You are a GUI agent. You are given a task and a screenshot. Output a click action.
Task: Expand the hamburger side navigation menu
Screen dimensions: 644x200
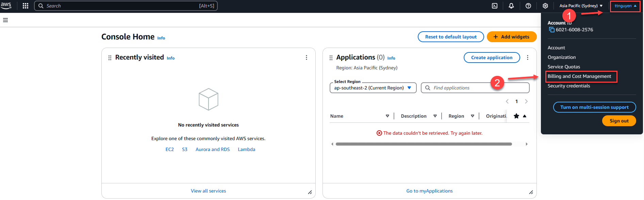click(5, 20)
